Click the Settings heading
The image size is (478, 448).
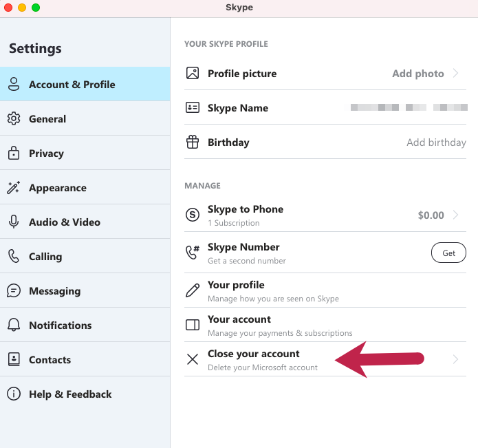pyautogui.click(x=35, y=48)
